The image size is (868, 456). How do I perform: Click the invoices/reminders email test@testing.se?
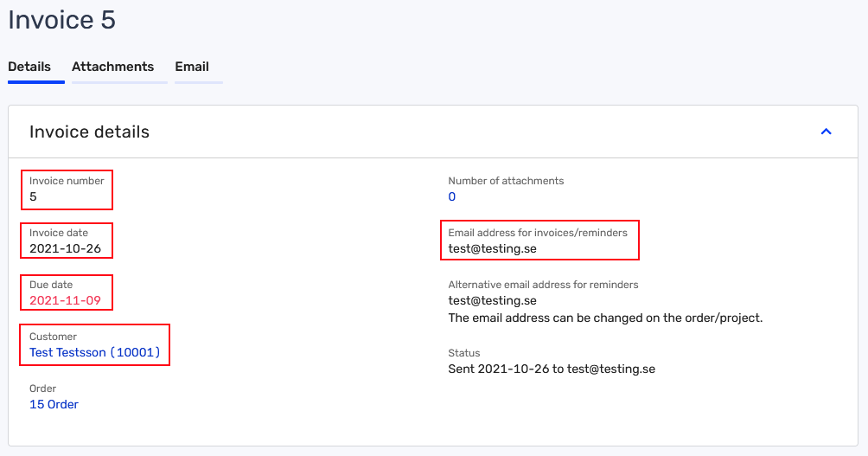point(492,248)
